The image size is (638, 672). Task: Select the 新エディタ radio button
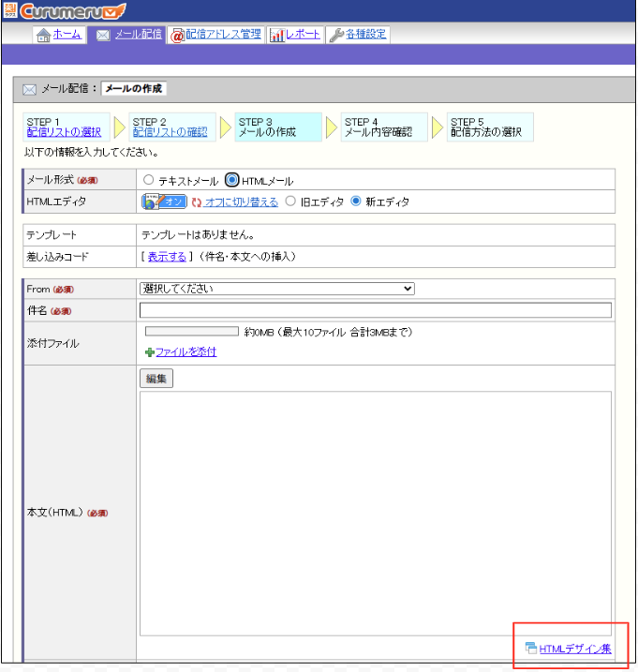(x=355, y=202)
